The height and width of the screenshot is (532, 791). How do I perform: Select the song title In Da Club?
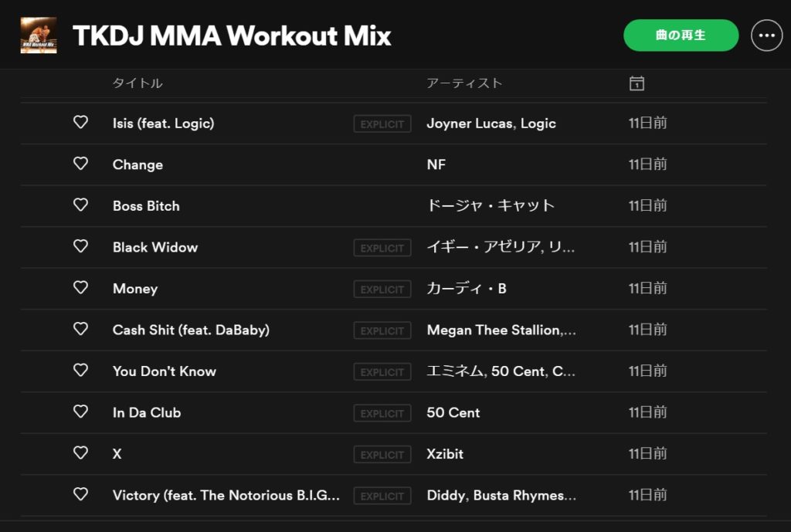coord(147,412)
